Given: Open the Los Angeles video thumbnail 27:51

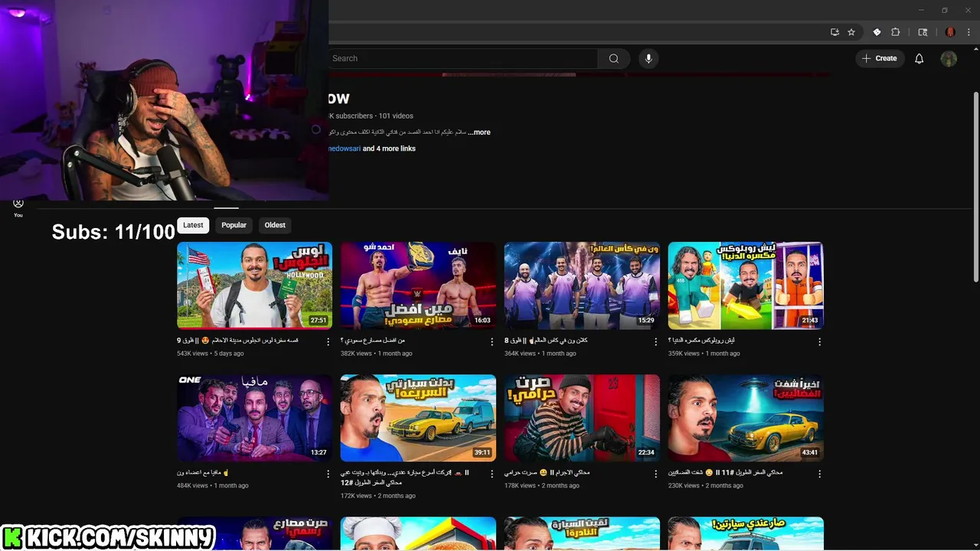Looking at the screenshot, I should tap(255, 285).
